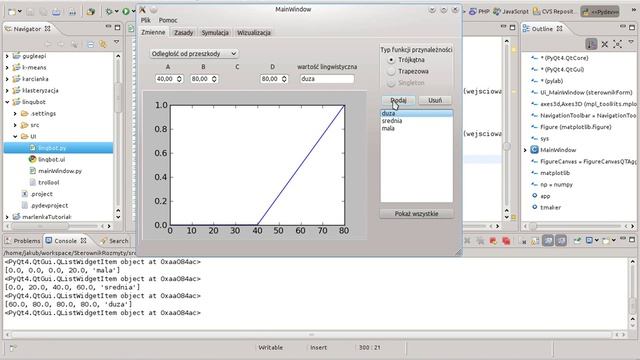Maximize the Navigator panel

click(118, 27)
